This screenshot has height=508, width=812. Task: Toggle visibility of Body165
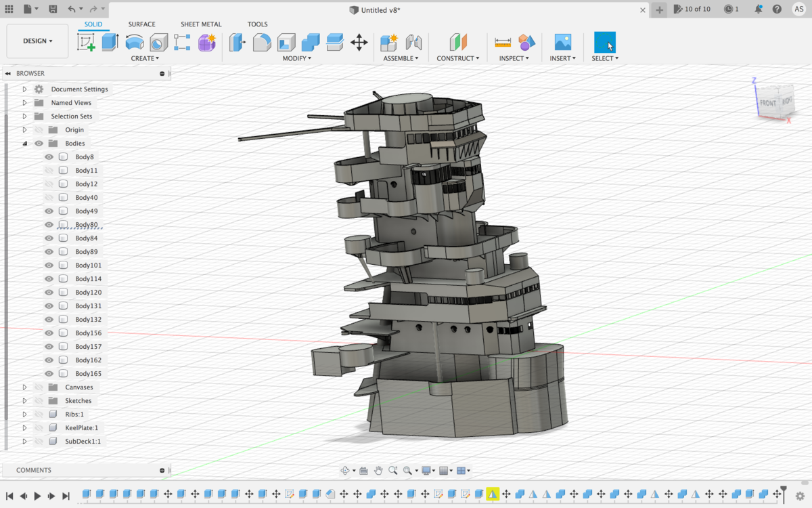pos(49,374)
